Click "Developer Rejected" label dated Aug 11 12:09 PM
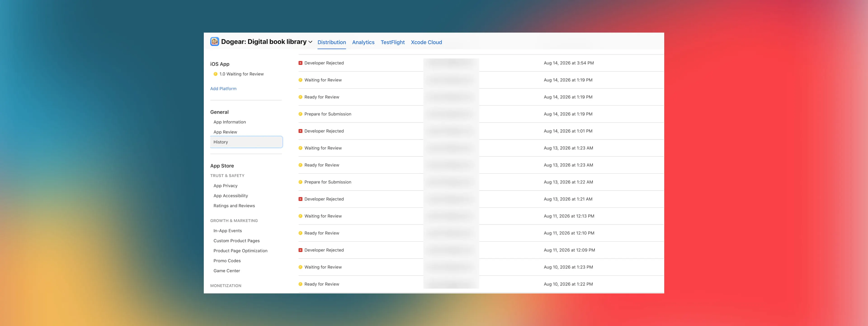 (x=324, y=250)
